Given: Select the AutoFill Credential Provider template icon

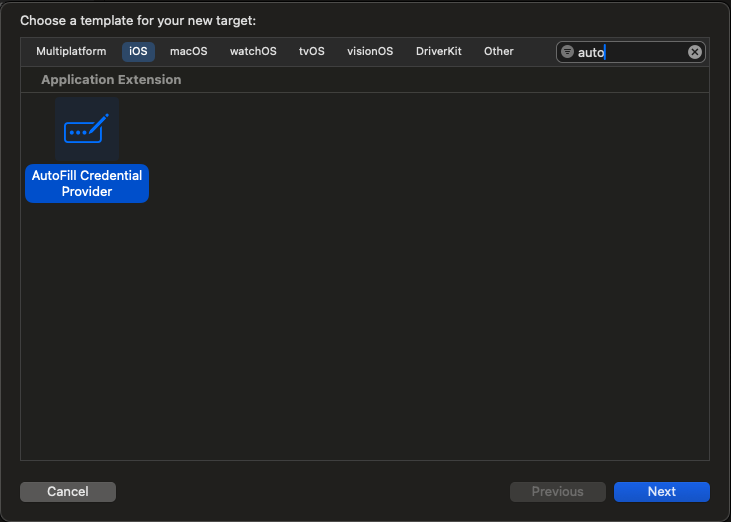Looking at the screenshot, I should point(87,129).
